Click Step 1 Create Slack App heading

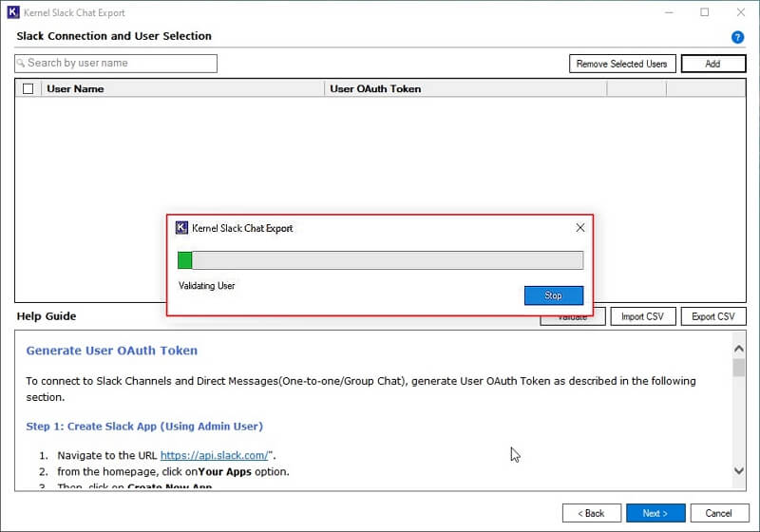click(x=144, y=427)
